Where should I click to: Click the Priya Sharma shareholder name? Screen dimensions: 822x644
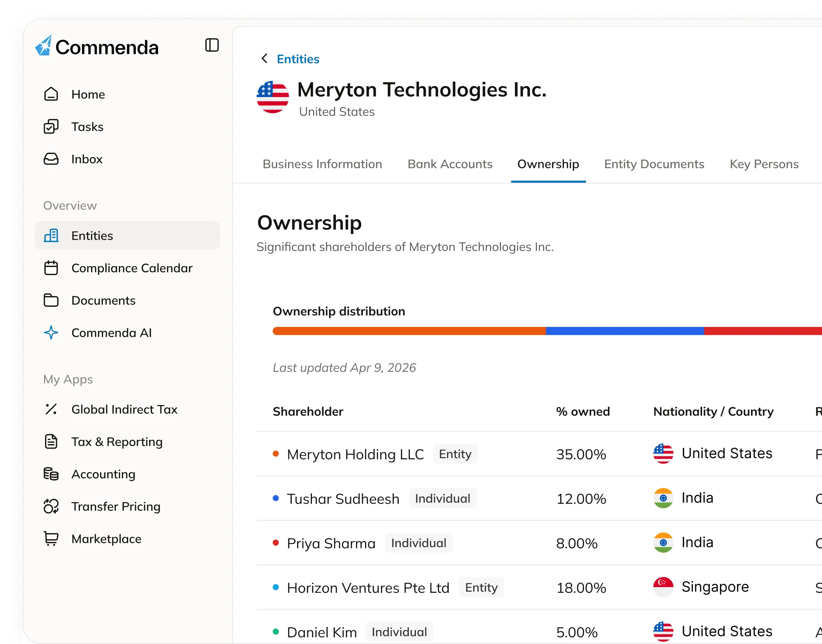tap(331, 543)
